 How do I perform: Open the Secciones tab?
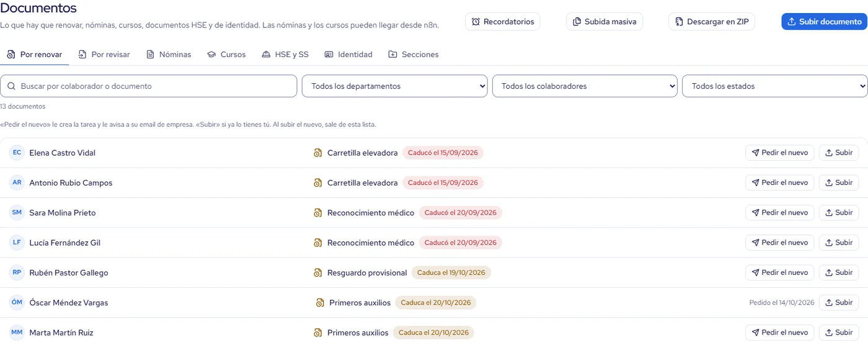point(414,55)
